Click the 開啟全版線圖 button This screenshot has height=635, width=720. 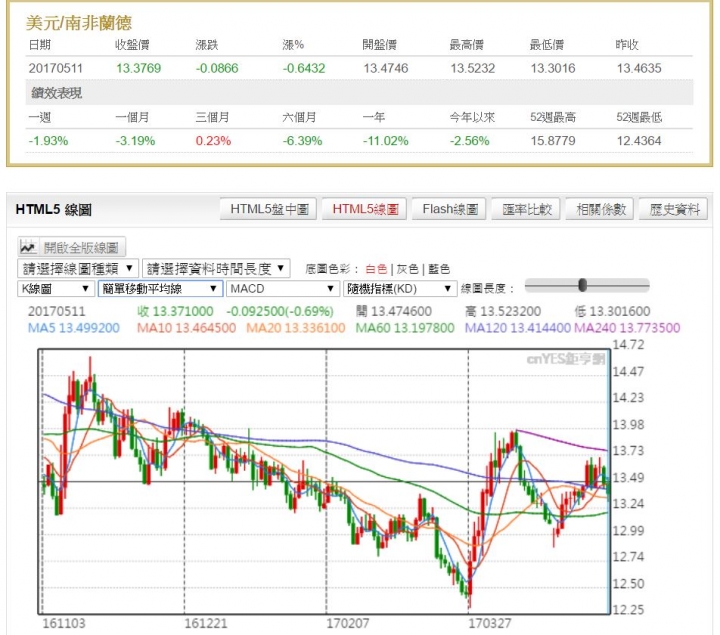(x=72, y=247)
